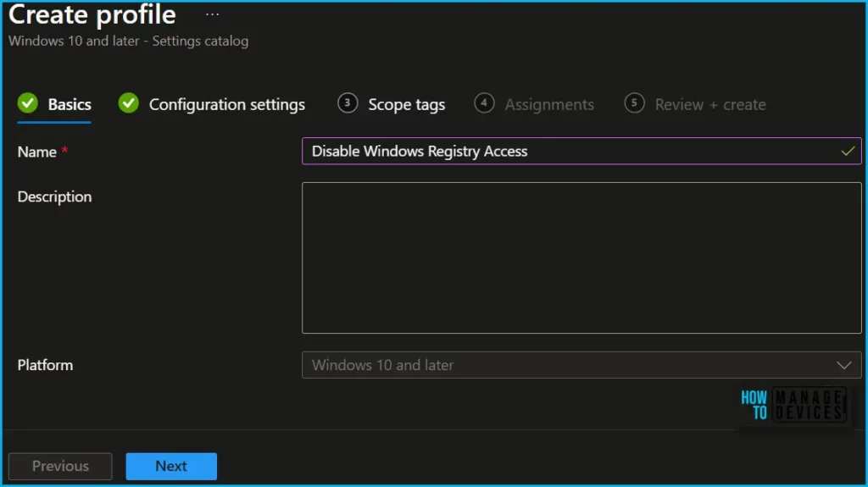Click the Previous button
This screenshot has height=487, width=868.
coord(60,466)
